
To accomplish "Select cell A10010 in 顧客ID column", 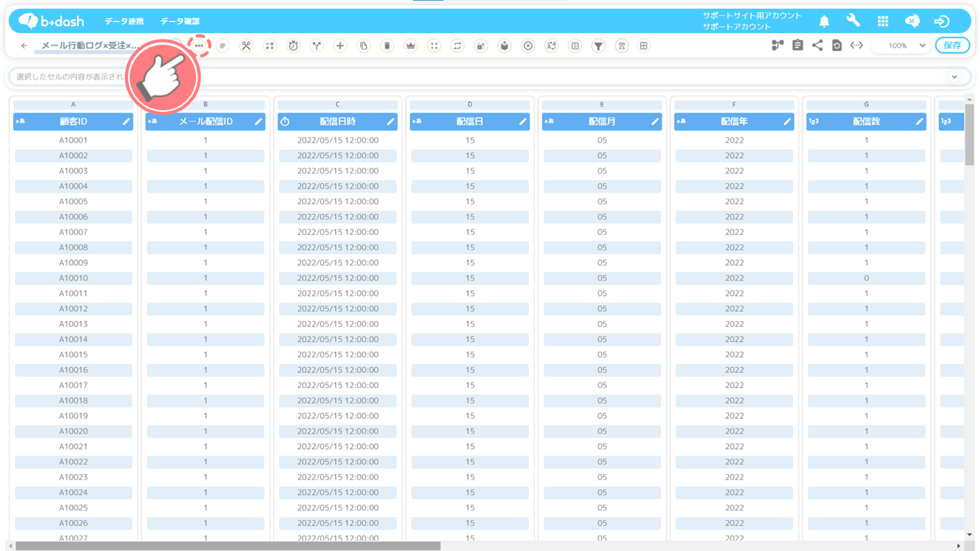I will point(73,278).
